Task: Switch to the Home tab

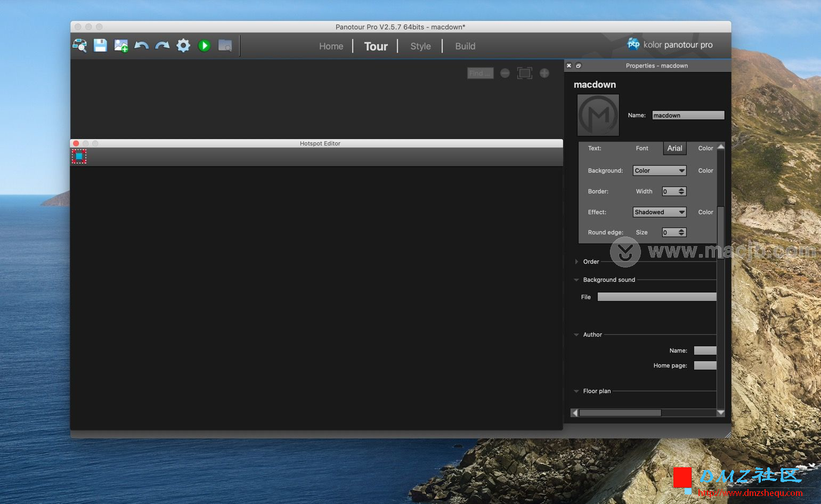Action: point(331,46)
